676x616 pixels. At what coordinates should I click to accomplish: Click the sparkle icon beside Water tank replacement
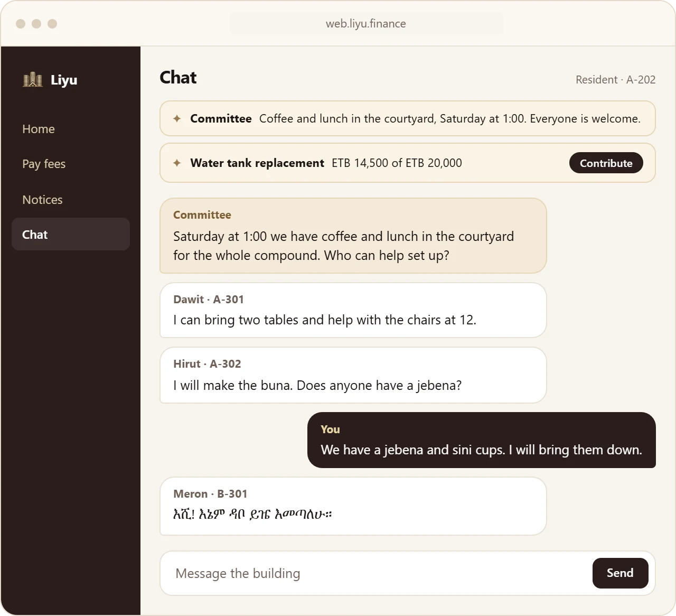(177, 163)
